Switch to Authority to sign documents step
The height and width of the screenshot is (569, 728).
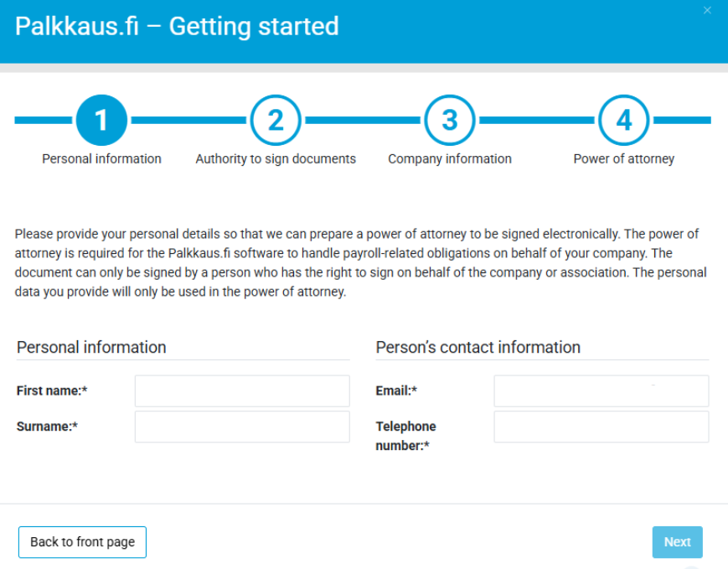(x=276, y=158)
